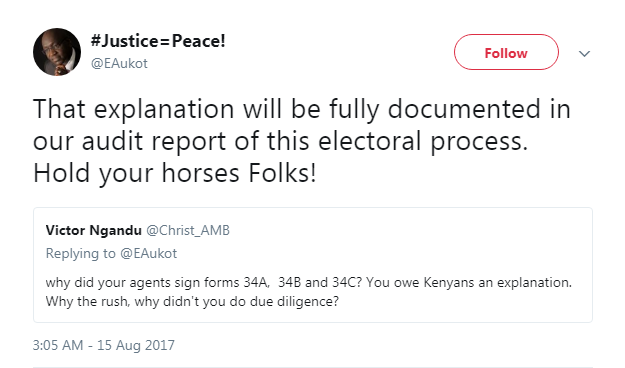Screen dimensions: 625x368
Task: Click 'You owe Kenyans an explanation' text
Action: pos(469,283)
